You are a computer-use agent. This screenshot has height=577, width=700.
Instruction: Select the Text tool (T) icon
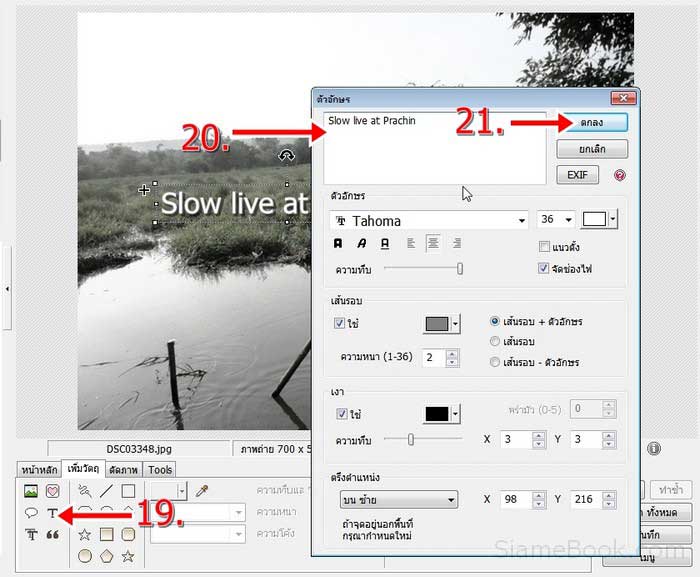(x=52, y=513)
